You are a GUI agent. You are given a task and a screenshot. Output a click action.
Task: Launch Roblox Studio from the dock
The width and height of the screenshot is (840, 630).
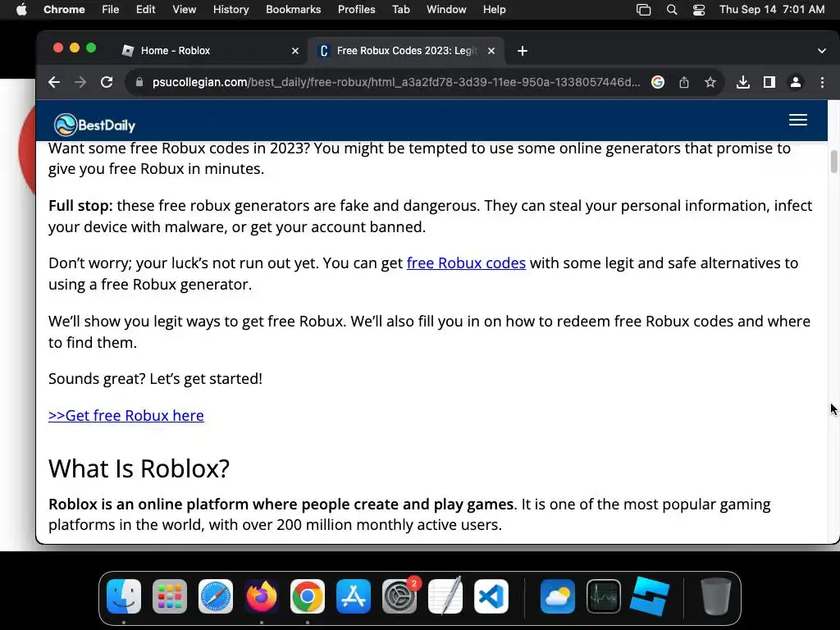[650, 596]
